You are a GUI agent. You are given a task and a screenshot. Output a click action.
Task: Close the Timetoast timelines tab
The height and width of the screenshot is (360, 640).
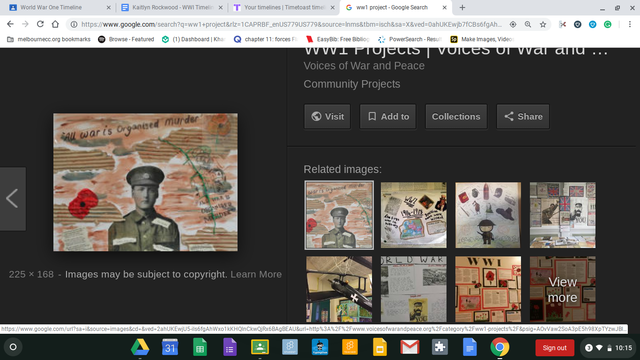333,7
